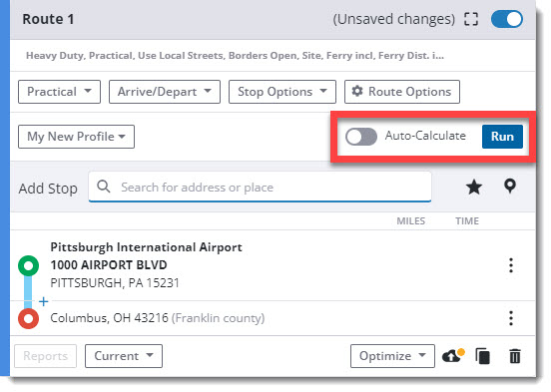Open the three-dot menu for Pittsburgh International Airport
This screenshot has width=551, height=392.
click(511, 265)
